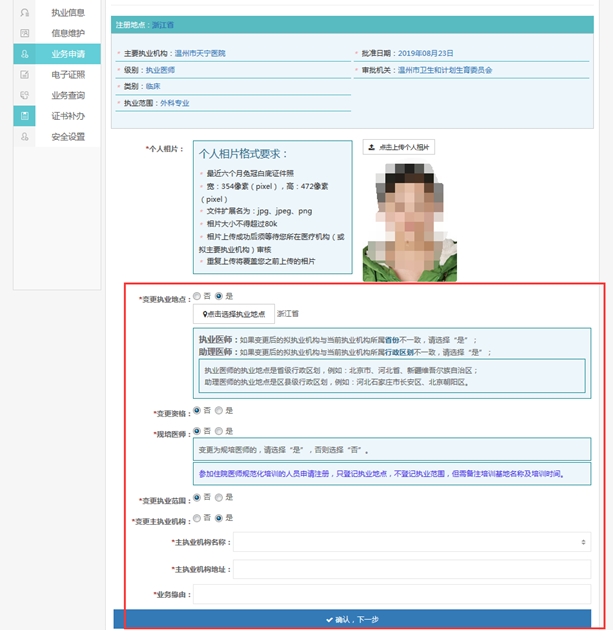Select 否 for 变更主执业机构
This screenshot has height=633, width=613.
click(197, 518)
